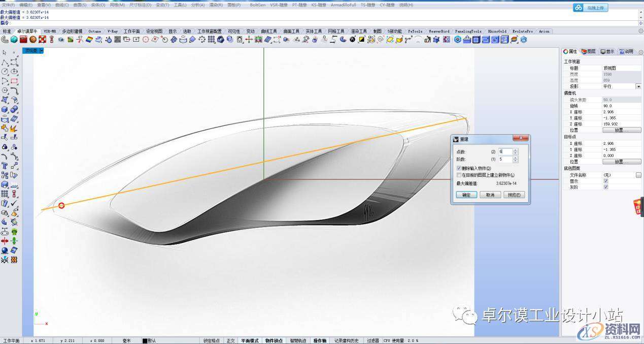This screenshot has width=644, height=344.
Task: Click the 阶数 input field
Action: (x=505, y=160)
